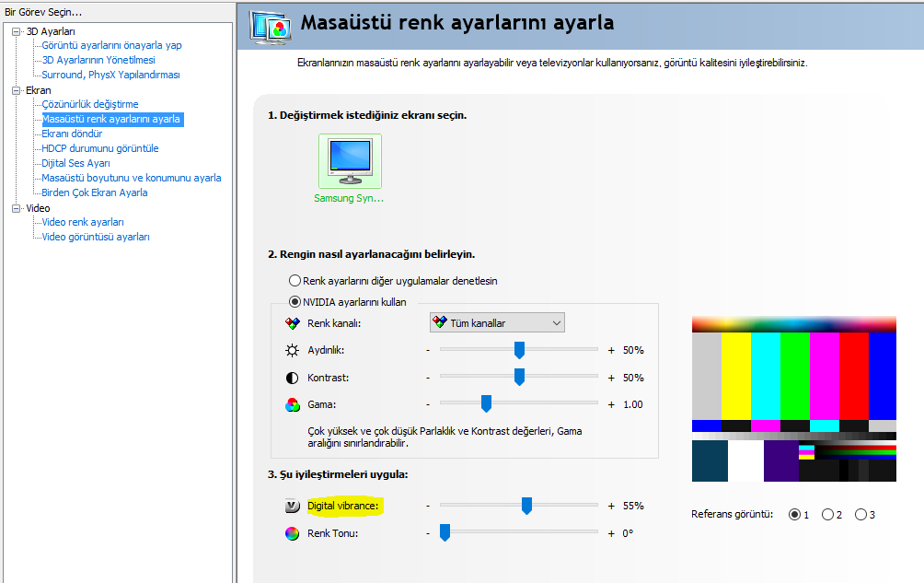The height and width of the screenshot is (583, 924).
Task: Open 'Görüntü ayarlarını önayarla yap'
Action: pos(111,45)
